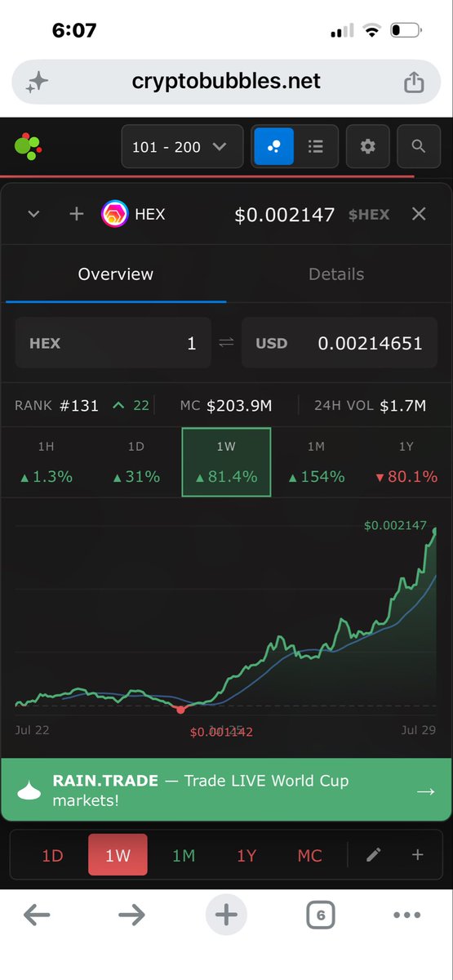Collapse the HEX panel with the chevron

[33, 214]
